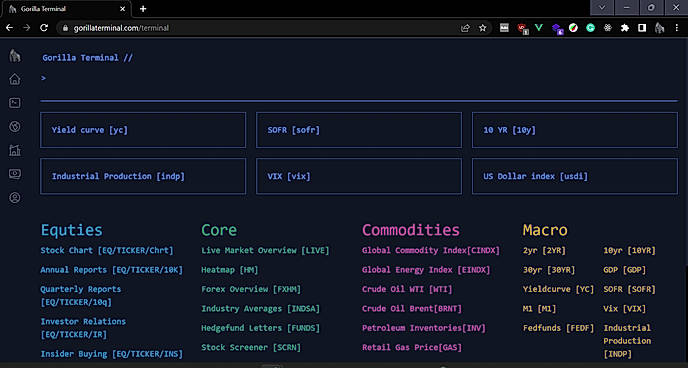
Task: Click Crude Oil Brent[BRNT] link
Action: pos(412,308)
